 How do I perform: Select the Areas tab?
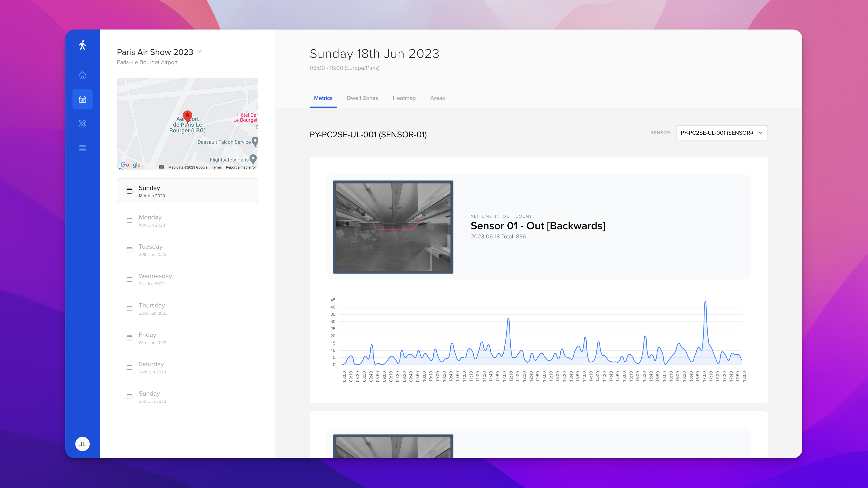437,98
